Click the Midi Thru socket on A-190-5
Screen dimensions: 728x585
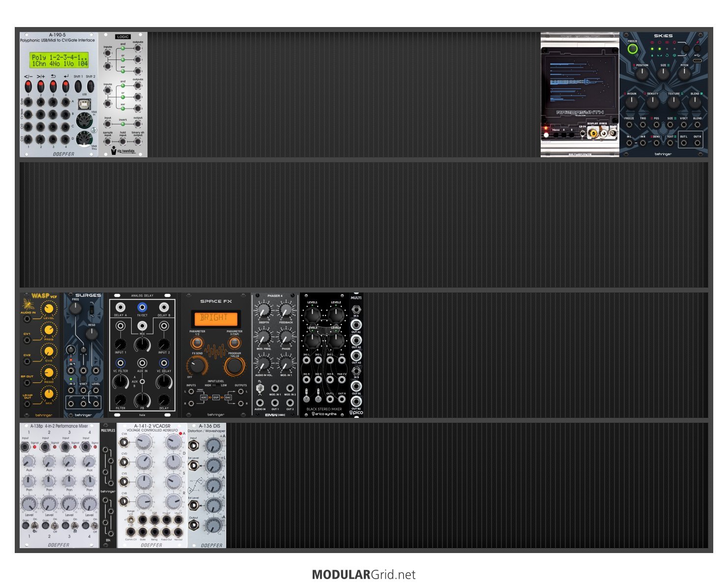[84, 138]
